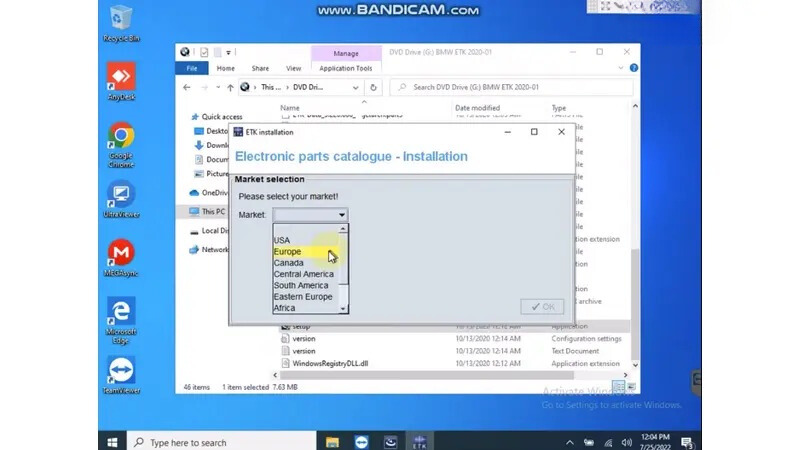Open TeamViewer desktop shortcut
The width and height of the screenshot is (800, 450).
point(121,371)
